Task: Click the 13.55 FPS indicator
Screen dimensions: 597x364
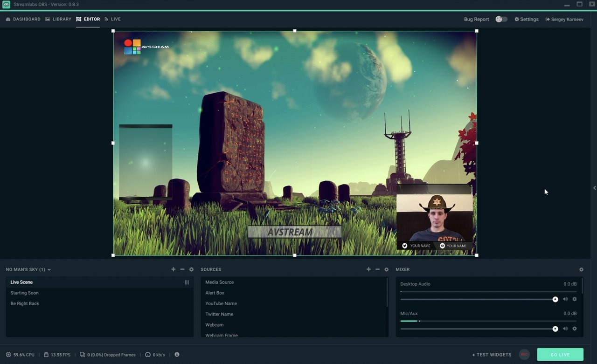Action: (57, 355)
